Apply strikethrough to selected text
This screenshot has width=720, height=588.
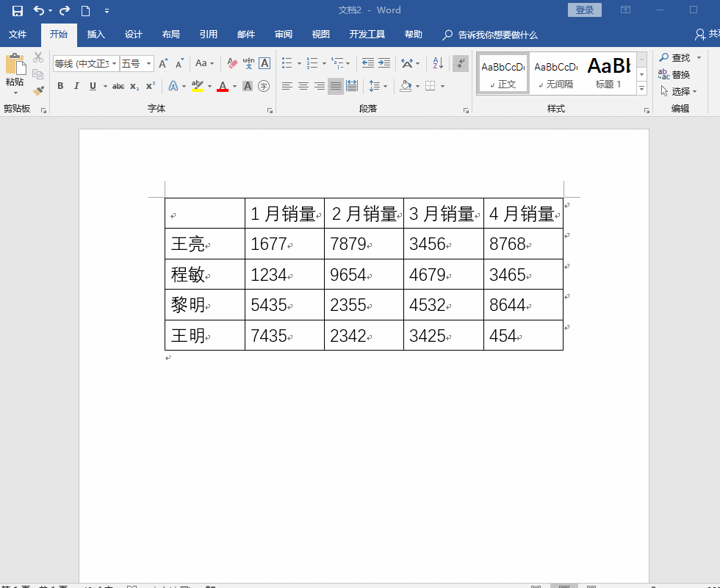coord(118,87)
